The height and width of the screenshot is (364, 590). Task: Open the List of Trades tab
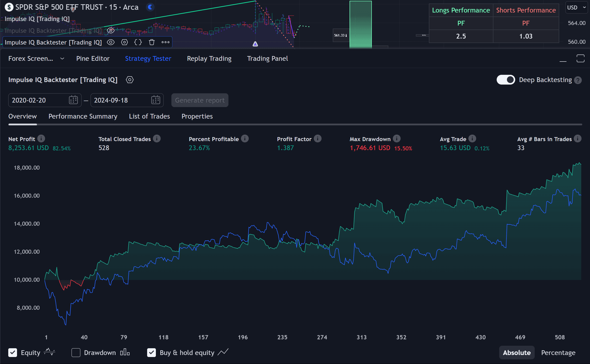coord(149,116)
